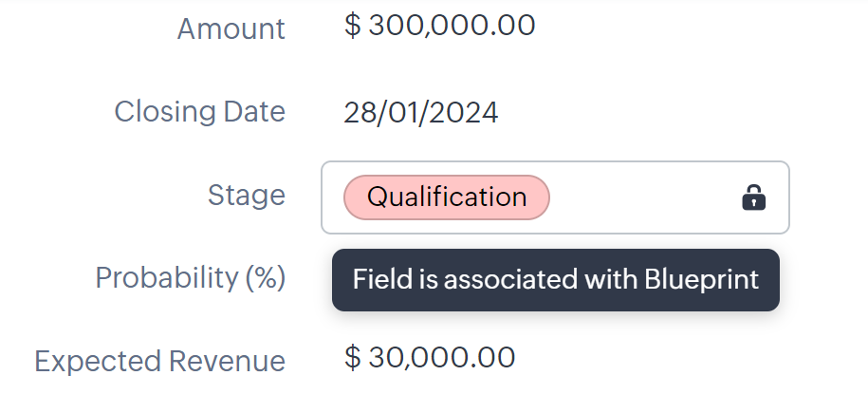
Task: Click the Expected Revenue label
Action: coord(159,361)
